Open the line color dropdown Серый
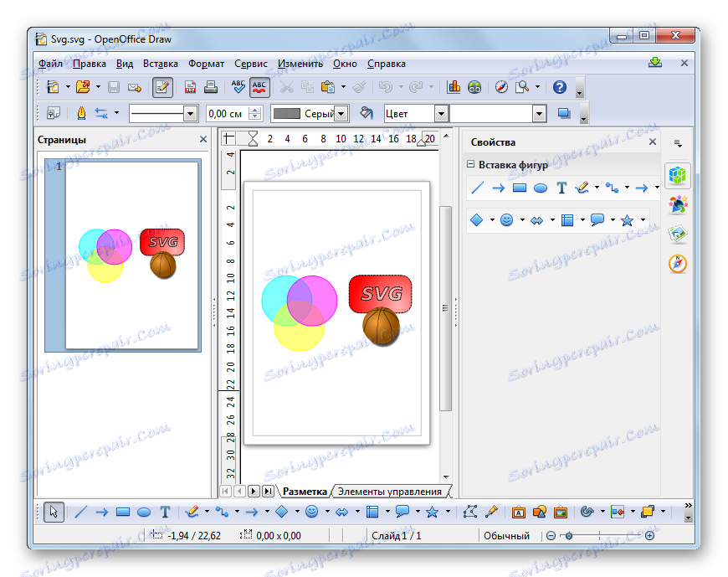This screenshot has width=728, height=577. pyautogui.click(x=341, y=113)
